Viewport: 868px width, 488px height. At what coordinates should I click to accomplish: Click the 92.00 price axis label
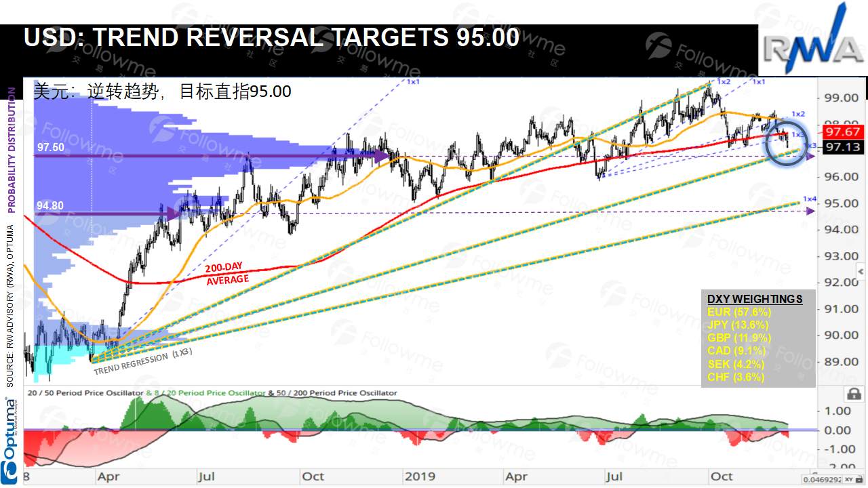(840, 282)
